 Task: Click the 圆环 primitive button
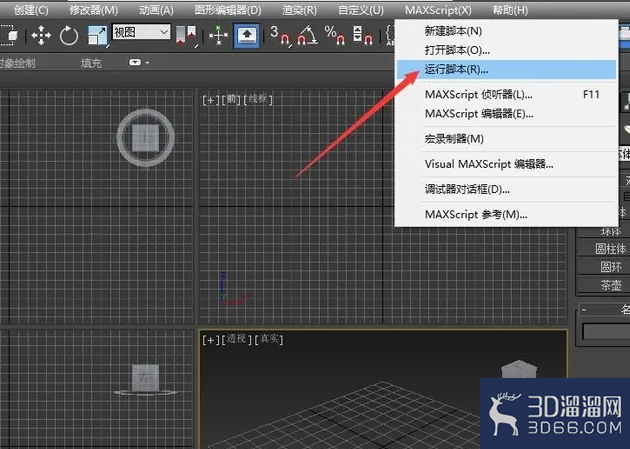pyautogui.click(x=603, y=267)
